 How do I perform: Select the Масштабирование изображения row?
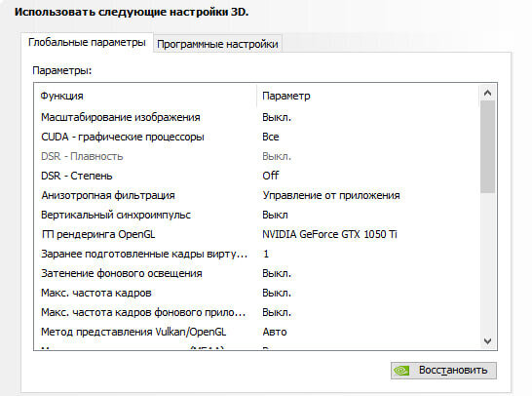(257, 117)
